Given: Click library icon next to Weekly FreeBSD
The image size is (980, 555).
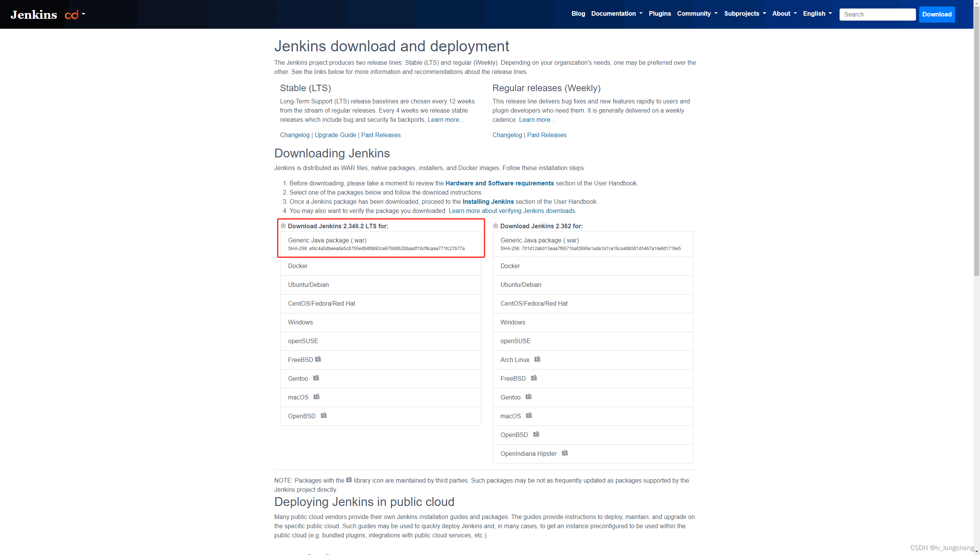Looking at the screenshot, I should click(x=534, y=378).
